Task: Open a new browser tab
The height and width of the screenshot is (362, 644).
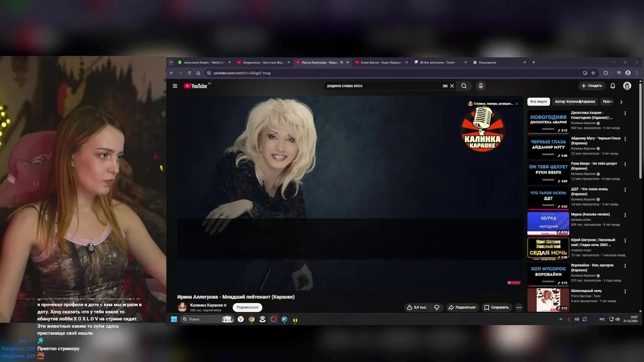Action: [533, 62]
